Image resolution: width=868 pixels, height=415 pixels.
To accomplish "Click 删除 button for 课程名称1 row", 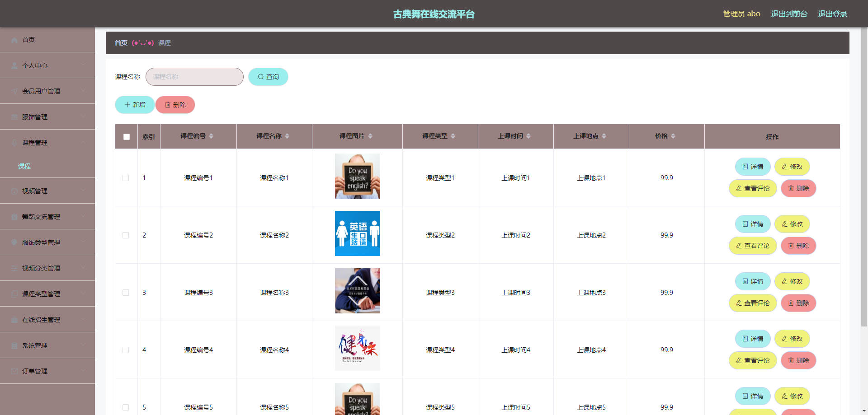I will pyautogui.click(x=798, y=188).
